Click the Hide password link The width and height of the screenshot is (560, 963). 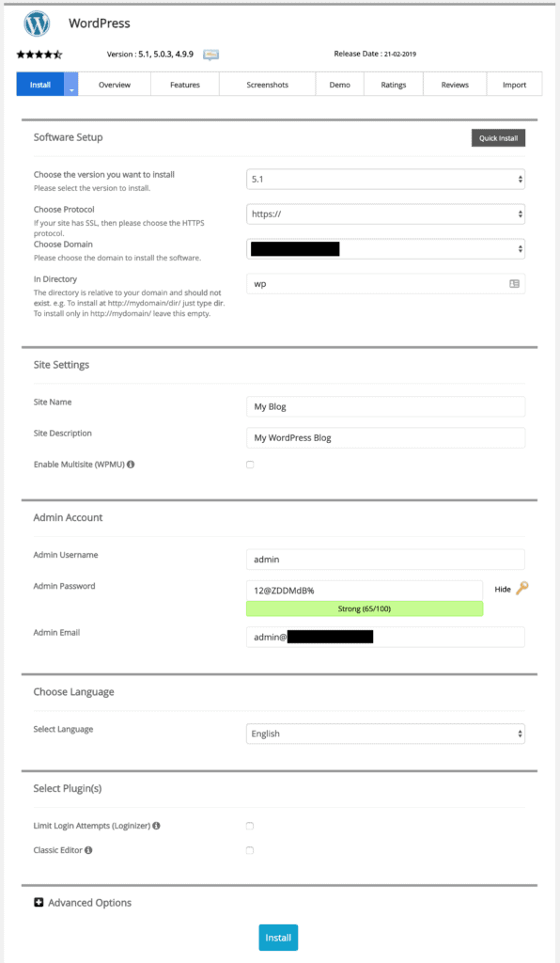click(503, 589)
